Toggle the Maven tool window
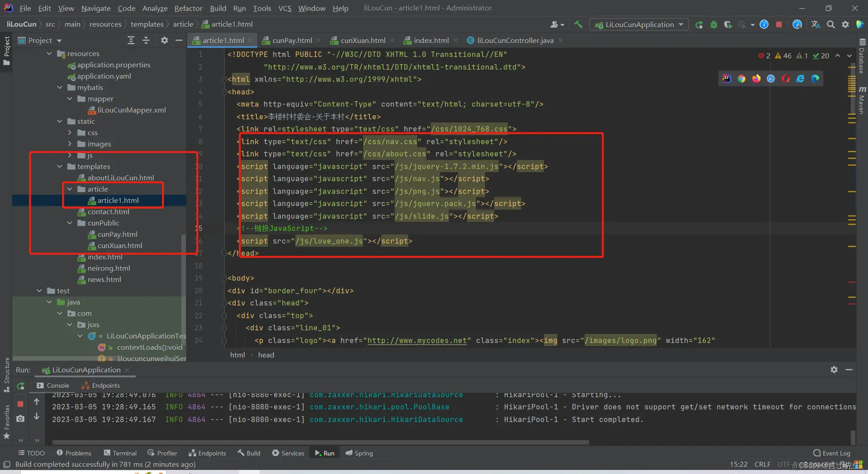This screenshot has width=868, height=474. click(862, 100)
